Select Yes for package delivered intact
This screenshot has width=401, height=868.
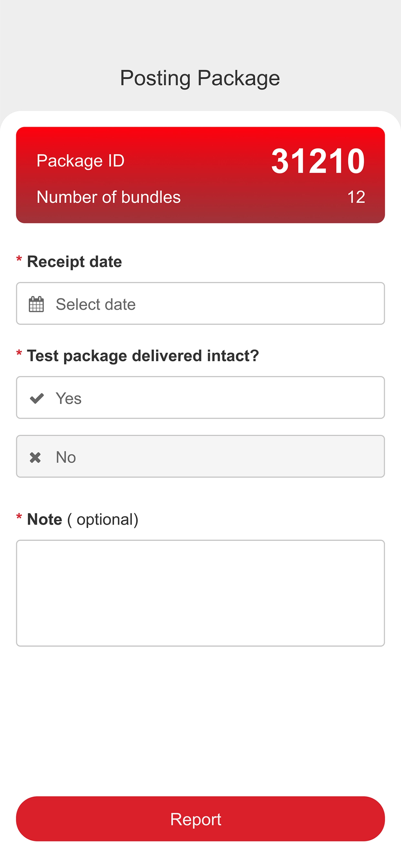pos(200,398)
